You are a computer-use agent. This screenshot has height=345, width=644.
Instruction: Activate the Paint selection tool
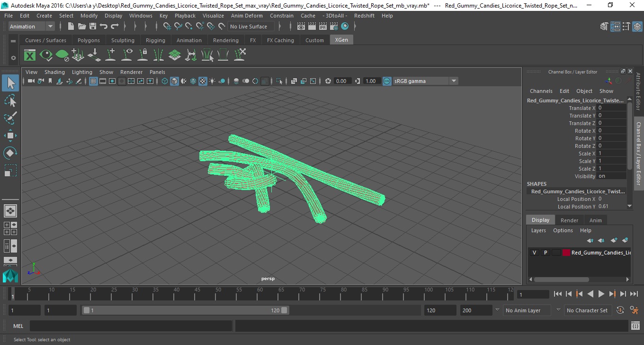(10, 118)
